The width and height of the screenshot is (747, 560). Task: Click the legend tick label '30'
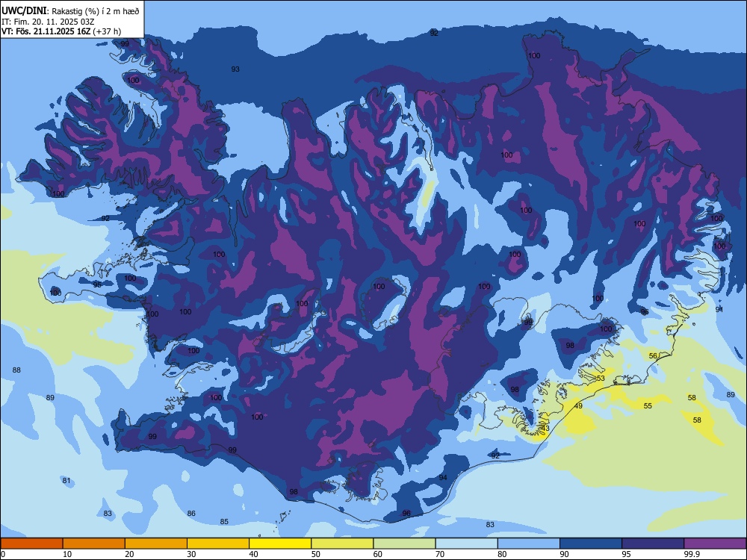(x=191, y=554)
